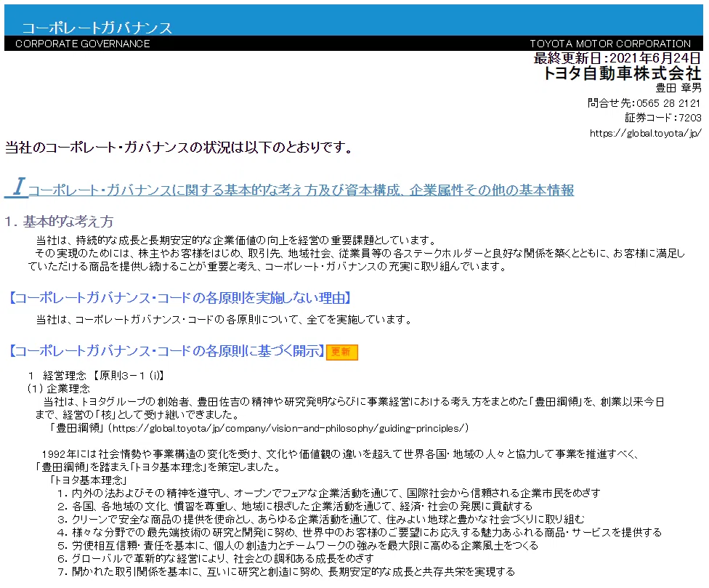Click the 最終更新日:2021年6月24日 text
Image resolution: width=709 pixels, height=588 pixels.
coord(617,58)
